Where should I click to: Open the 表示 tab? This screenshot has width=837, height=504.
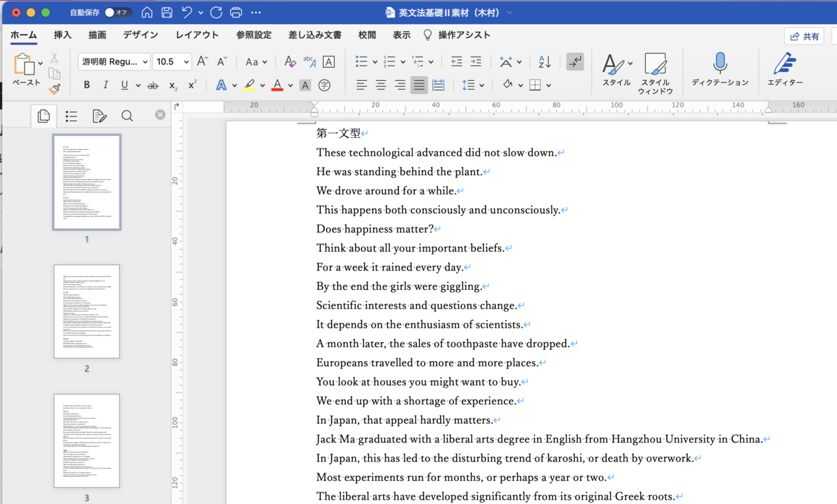click(401, 35)
